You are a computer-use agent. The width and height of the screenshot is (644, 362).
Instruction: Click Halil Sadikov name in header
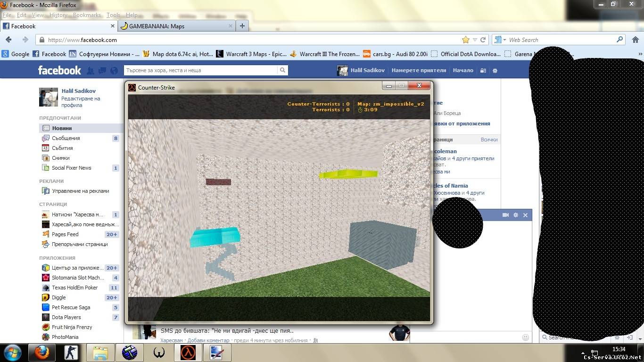coord(367,70)
